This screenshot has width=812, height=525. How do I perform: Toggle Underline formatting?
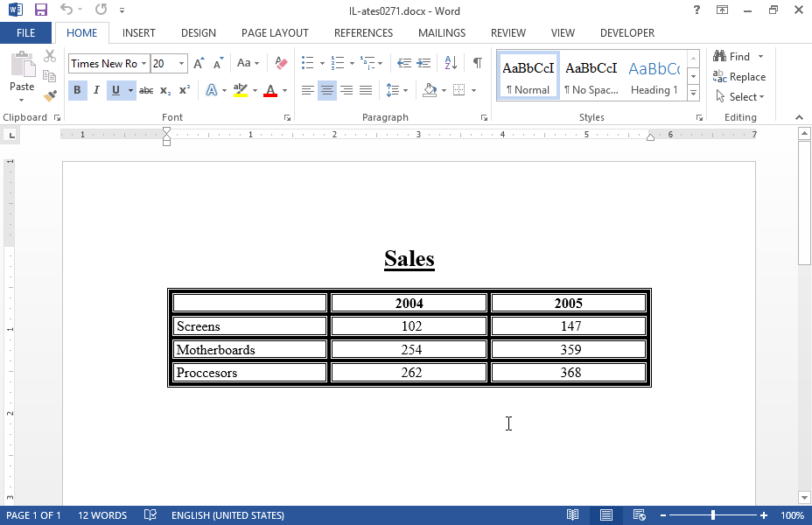[x=115, y=91]
